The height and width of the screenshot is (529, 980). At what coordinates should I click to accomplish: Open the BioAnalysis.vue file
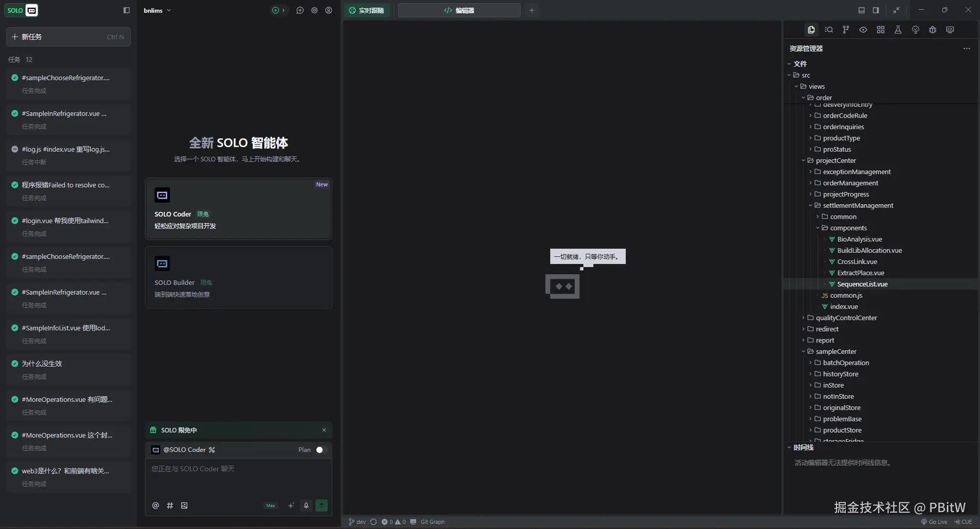(860, 239)
